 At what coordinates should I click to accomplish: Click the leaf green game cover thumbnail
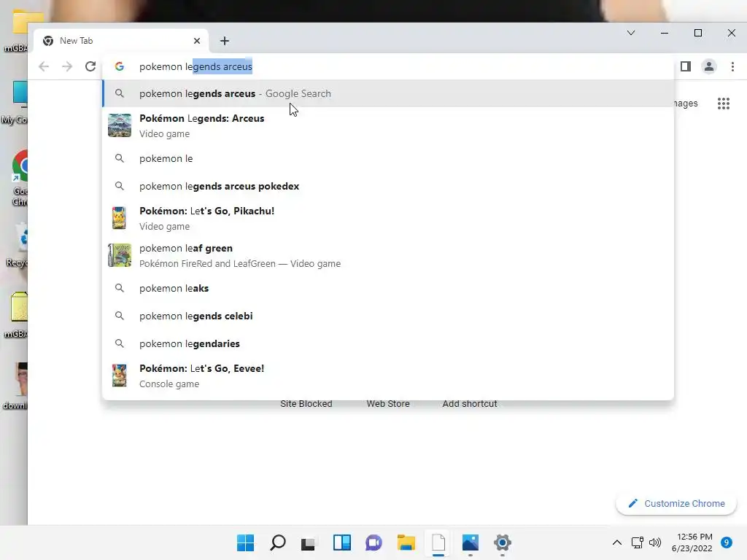[120, 255]
